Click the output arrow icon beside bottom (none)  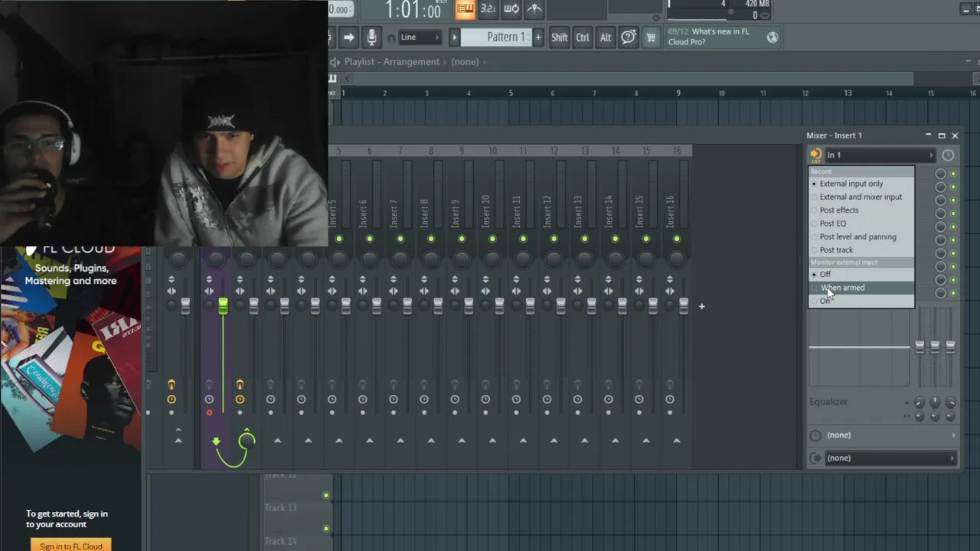(815, 458)
